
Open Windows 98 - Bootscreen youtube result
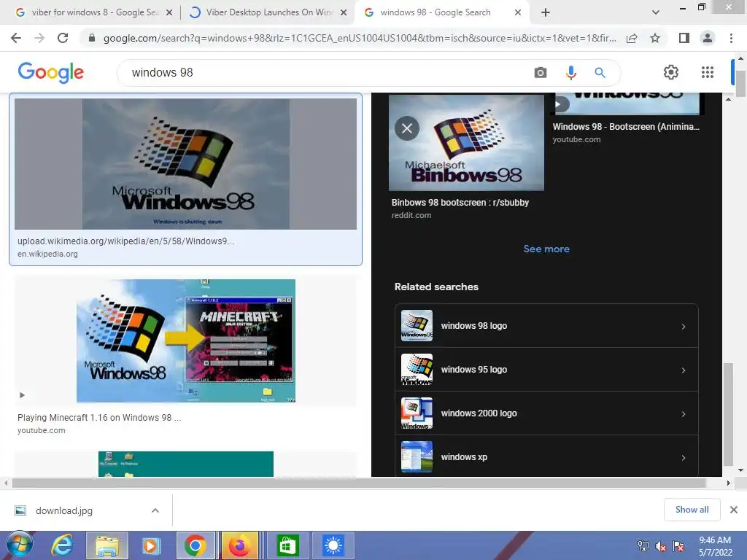(625, 127)
